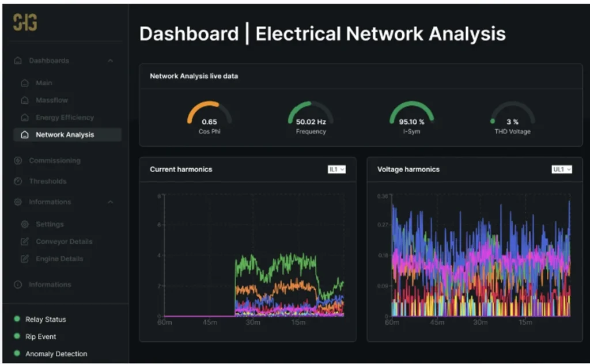
Task: Collapse the Informations section chevron
Action: click(110, 202)
